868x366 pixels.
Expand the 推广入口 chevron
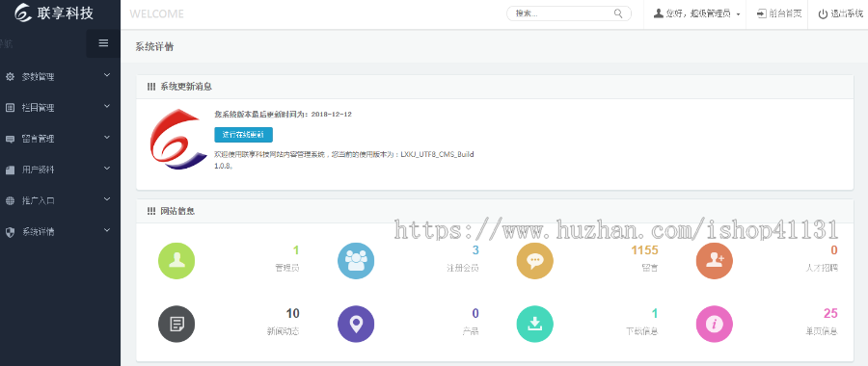(107, 199)
